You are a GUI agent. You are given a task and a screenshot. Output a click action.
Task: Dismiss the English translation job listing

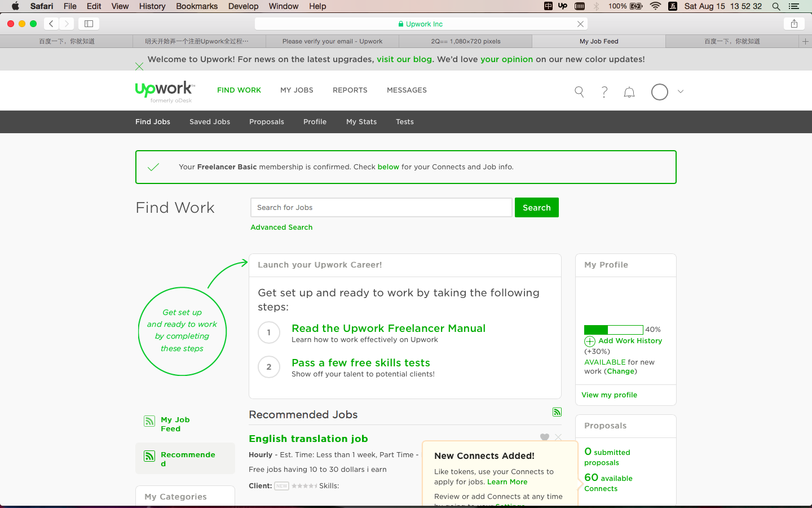click(x=558, y=437)
